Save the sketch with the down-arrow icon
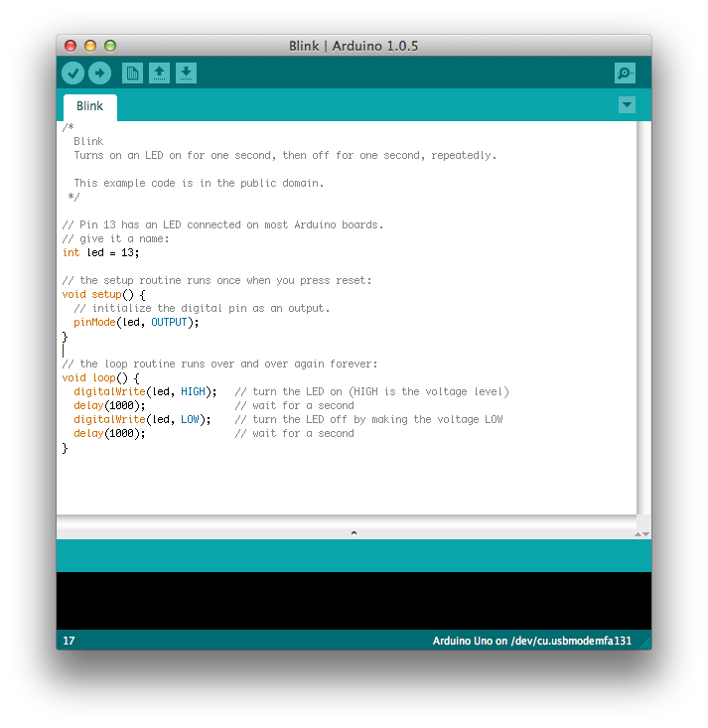 coord(186,73)
